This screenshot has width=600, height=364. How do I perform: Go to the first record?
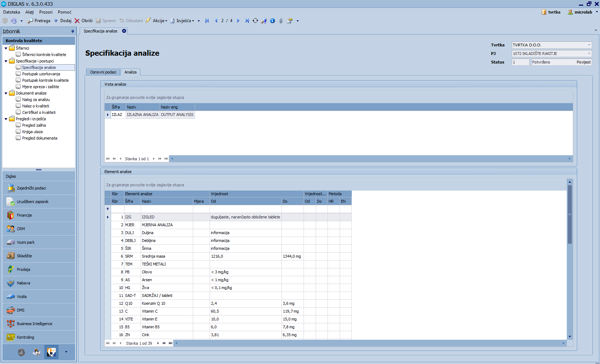207,21
